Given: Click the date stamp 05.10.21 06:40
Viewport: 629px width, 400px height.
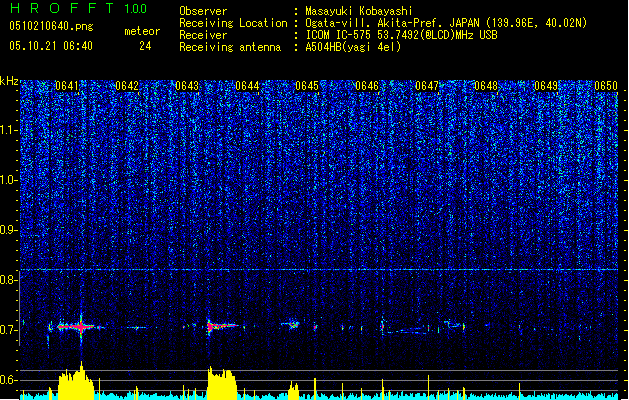Looking at the screenshot, I should point(51,46).
